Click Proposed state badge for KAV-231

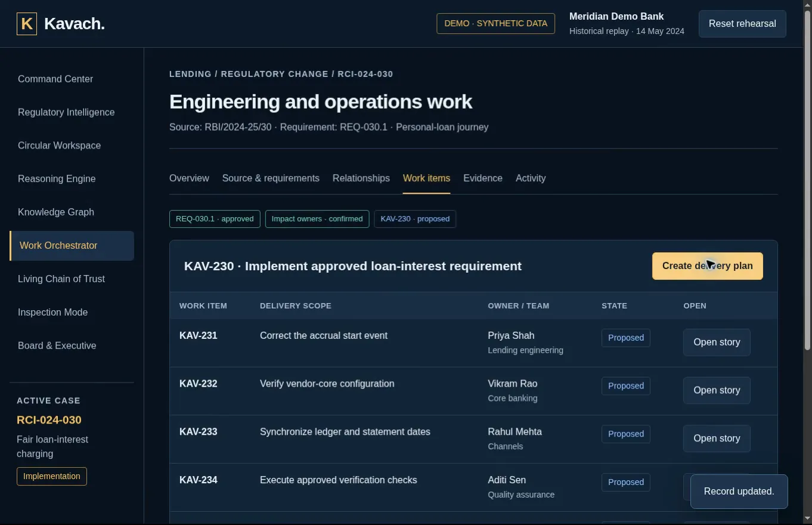tap(626, 338)
